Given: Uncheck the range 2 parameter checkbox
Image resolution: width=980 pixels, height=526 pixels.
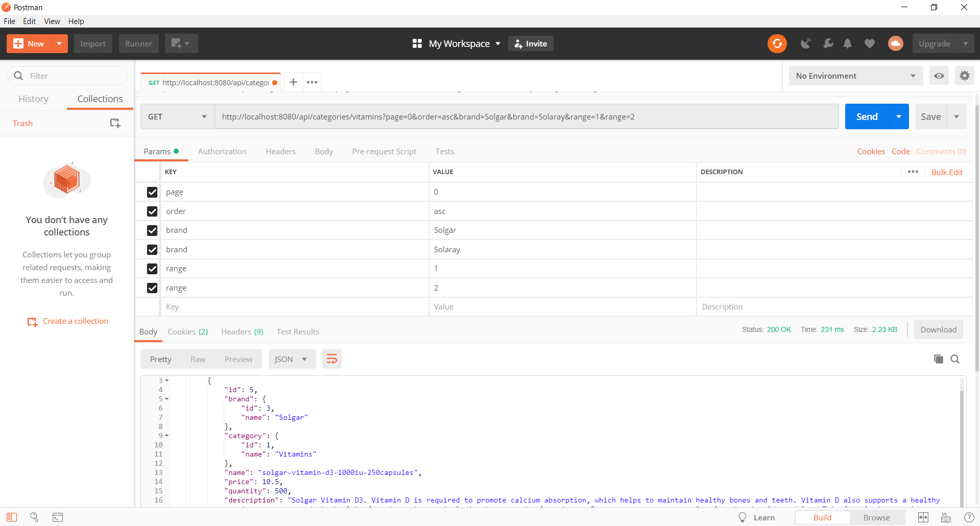Looking at the screenshot, I should click(152, 288).
